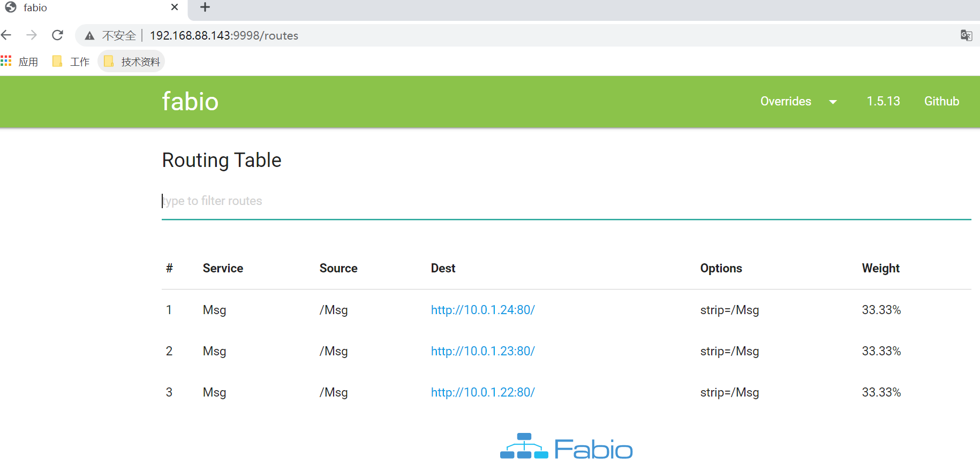Click the fabio logo in green header
Image resolution: width=980 pixels, height=472 pixels.
(190, 102)
